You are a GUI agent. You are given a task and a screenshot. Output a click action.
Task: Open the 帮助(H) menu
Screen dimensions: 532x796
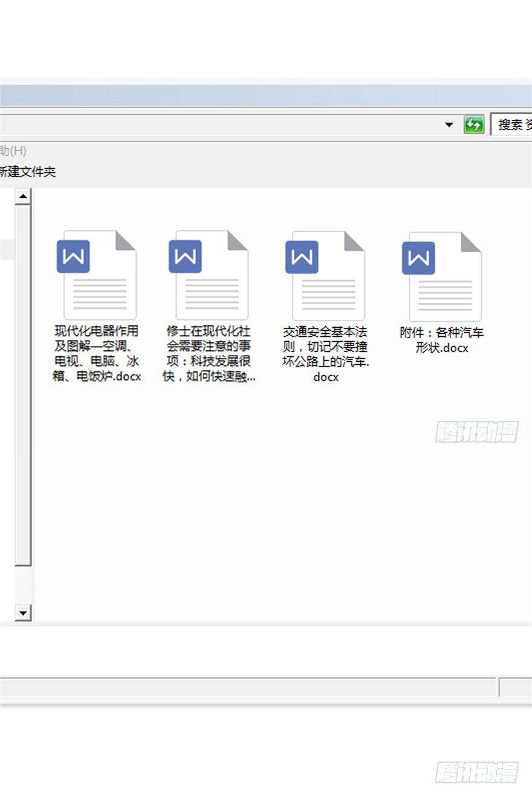pyautogui.click(x=13, y=151)
